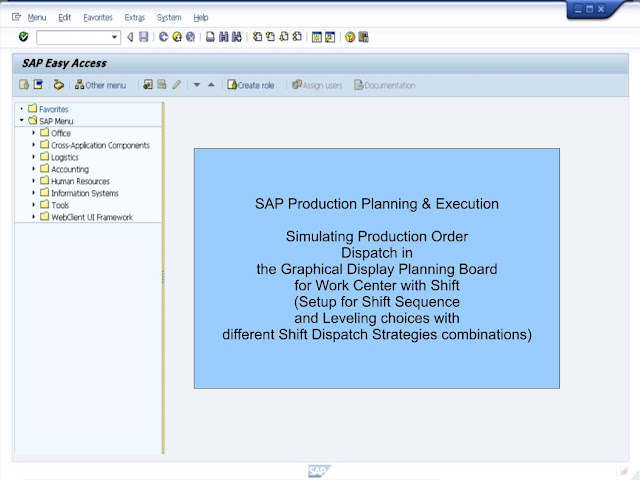Image resolution: width=640 pixels, height=480 pixels.
Task: Click the green Enter checkmark icon
Action: point(24,37)
